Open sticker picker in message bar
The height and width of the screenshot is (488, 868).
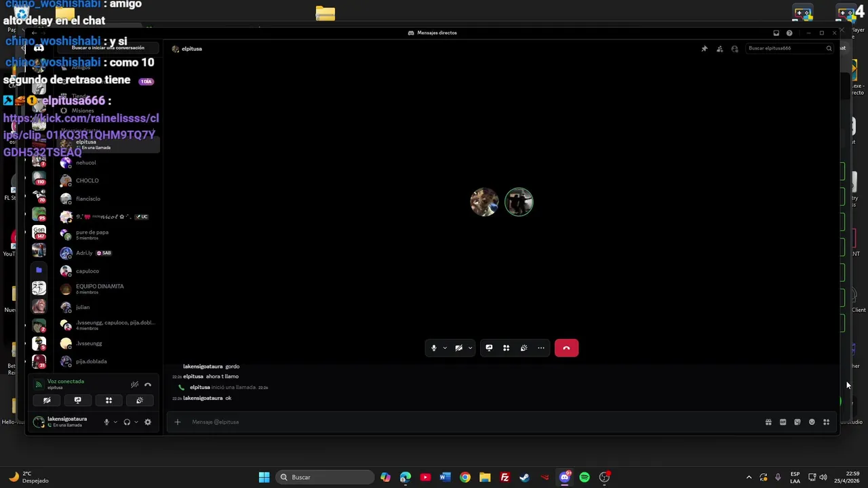click(797, 422)
